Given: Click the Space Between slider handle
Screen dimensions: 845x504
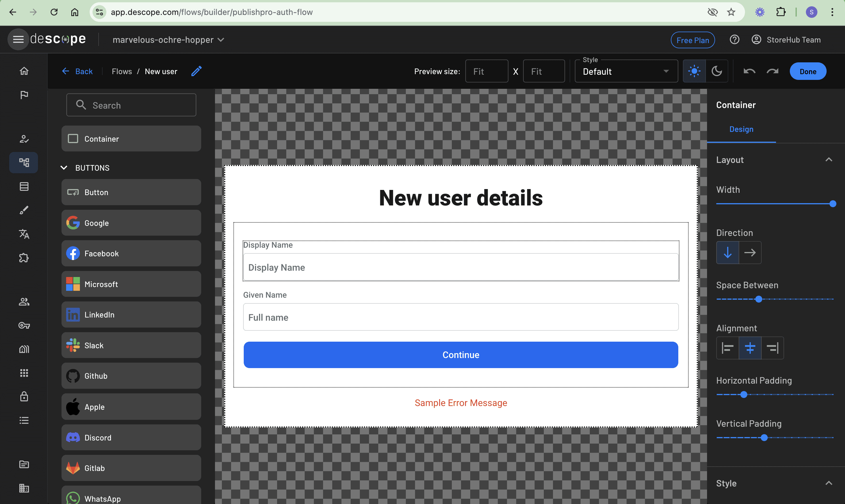Looking at the screenshot, I should [758, 299].
